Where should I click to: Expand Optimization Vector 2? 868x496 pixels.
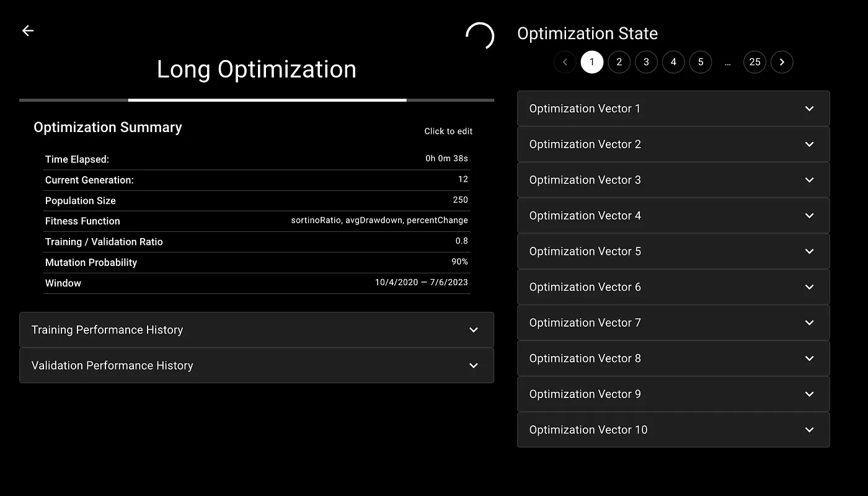pyautogui.click(x=673, y=144)
